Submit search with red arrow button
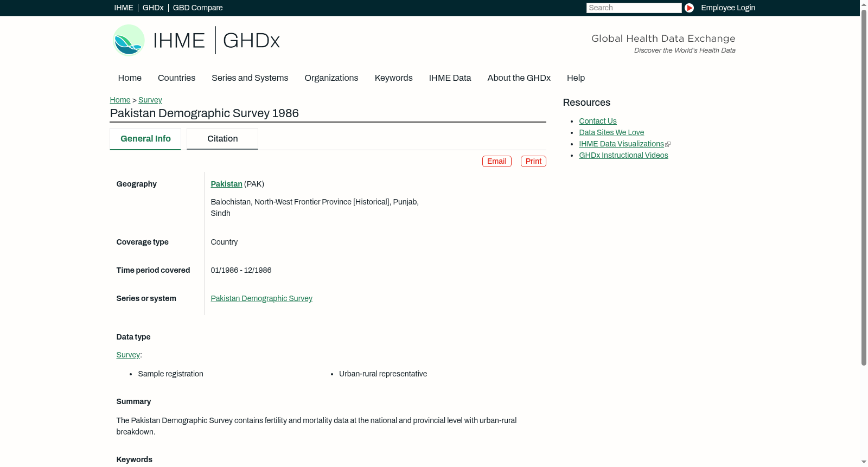Viewport: 868px width, 467px height. tap(689, 8)
